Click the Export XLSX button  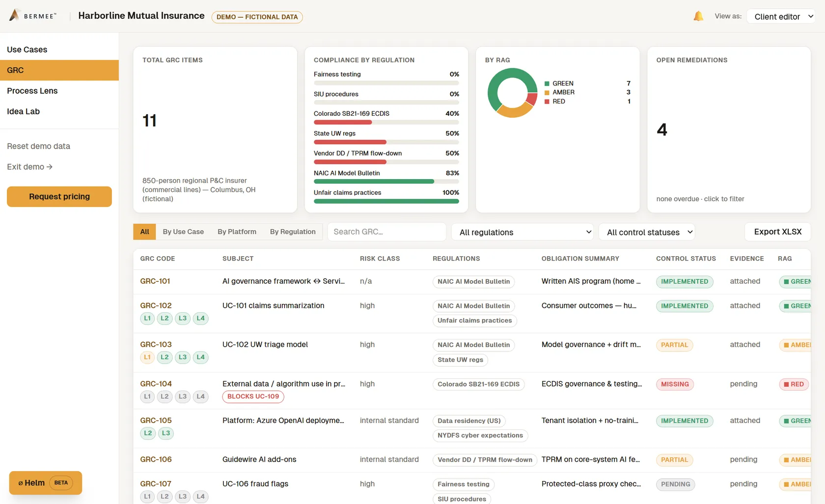pos(778,232)
